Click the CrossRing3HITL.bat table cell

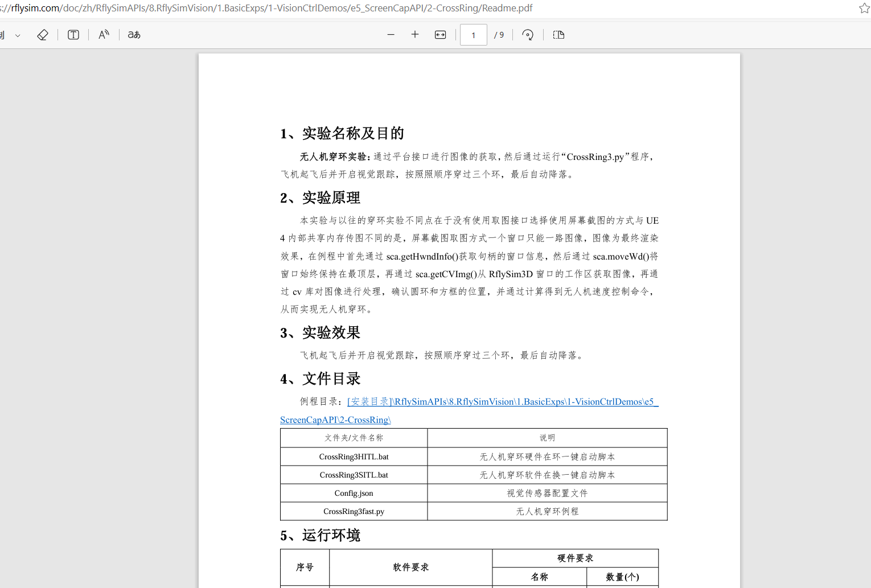click(354, 457)
